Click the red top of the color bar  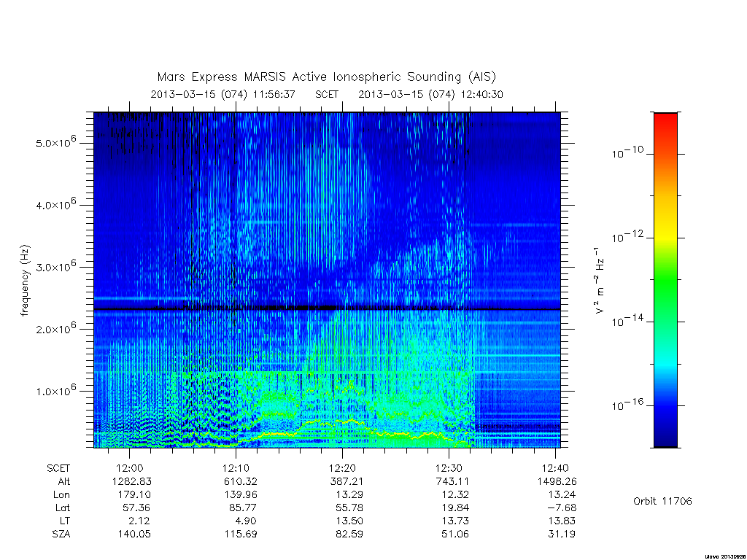(665, 120)
